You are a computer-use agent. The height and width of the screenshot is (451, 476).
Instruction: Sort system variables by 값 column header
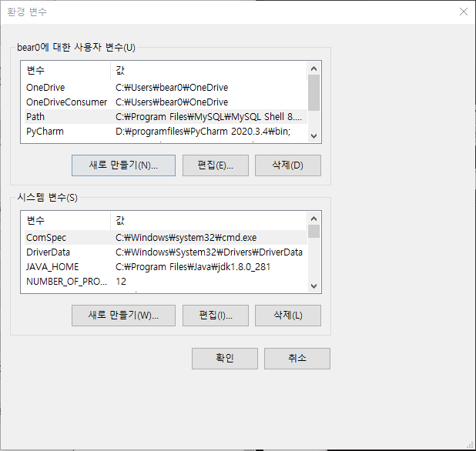point(209,220)
